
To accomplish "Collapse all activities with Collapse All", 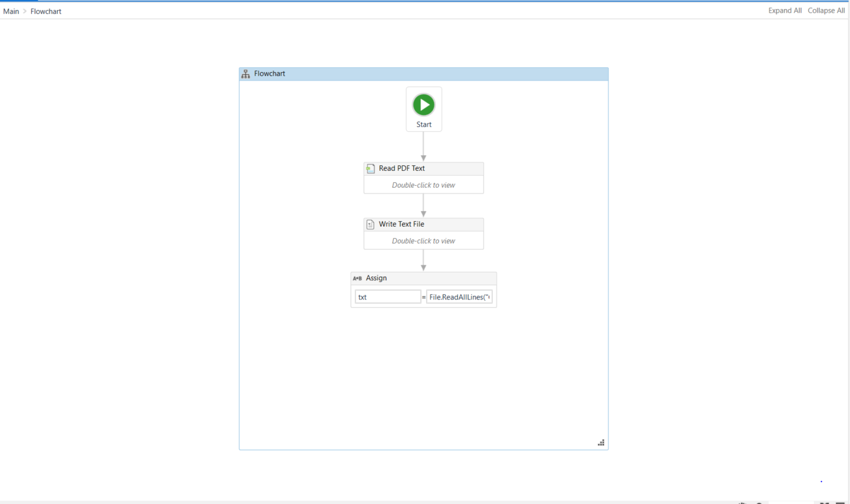I will [x=826, y=11].
